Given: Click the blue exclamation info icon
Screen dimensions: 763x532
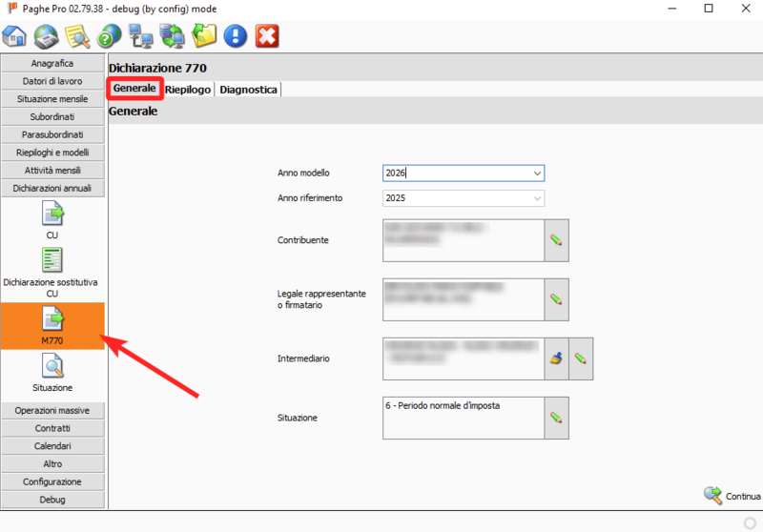Looking at the screenshot, I should point(236,36).
